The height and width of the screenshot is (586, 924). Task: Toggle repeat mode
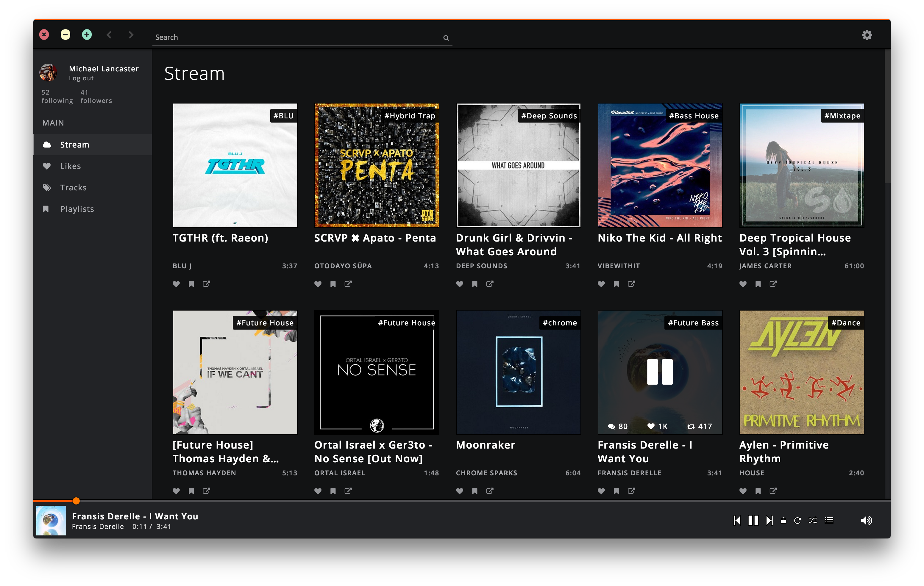pos(797,521)
